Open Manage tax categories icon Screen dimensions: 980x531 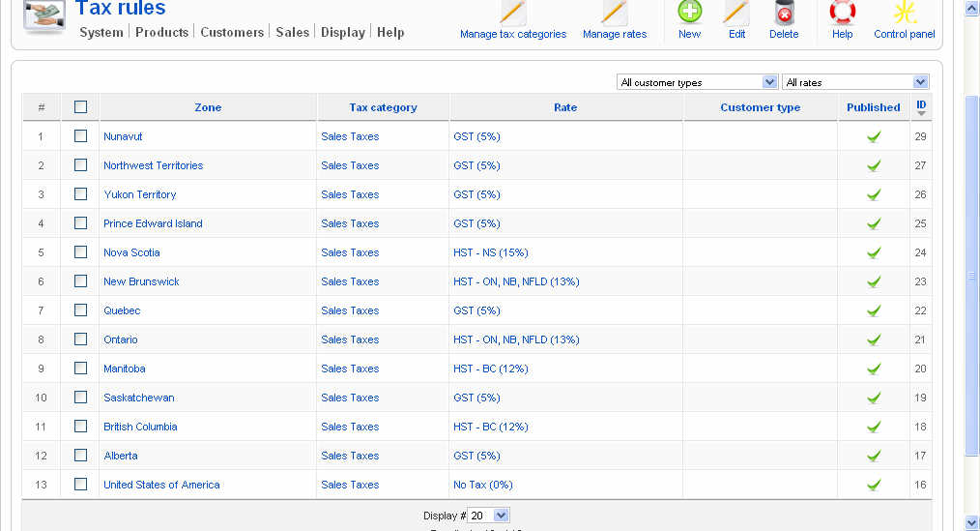(x=513, y=14)
